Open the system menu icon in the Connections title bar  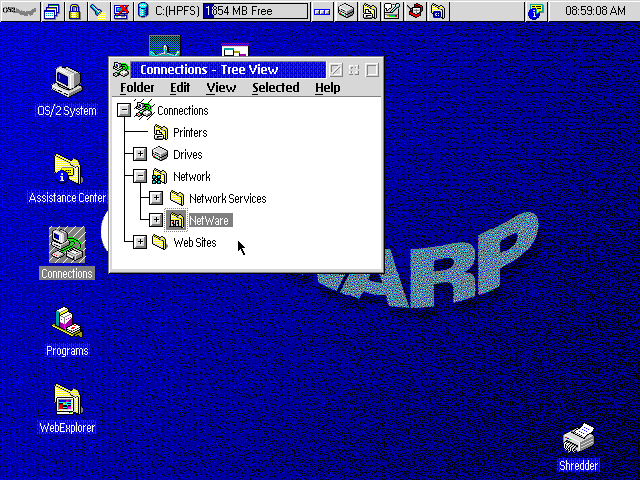pyautogui.click(x=121, y=70)
